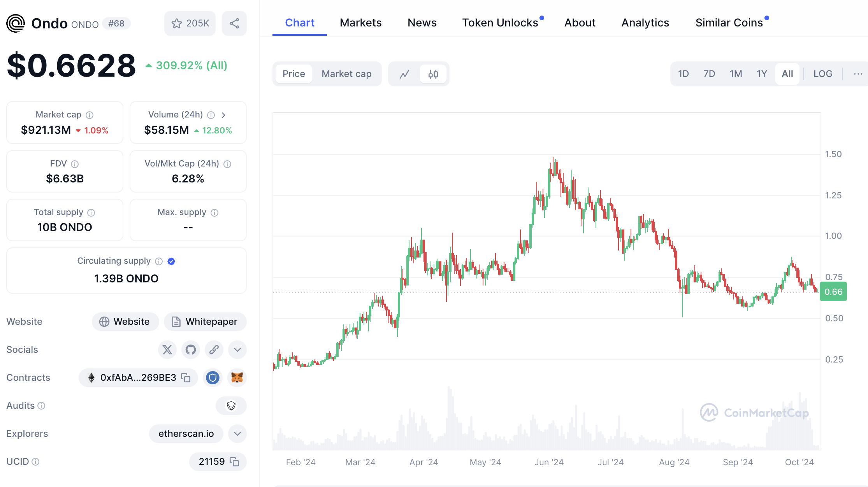
Task: Click the blue shield token security icon
Action: pos(213,378)
